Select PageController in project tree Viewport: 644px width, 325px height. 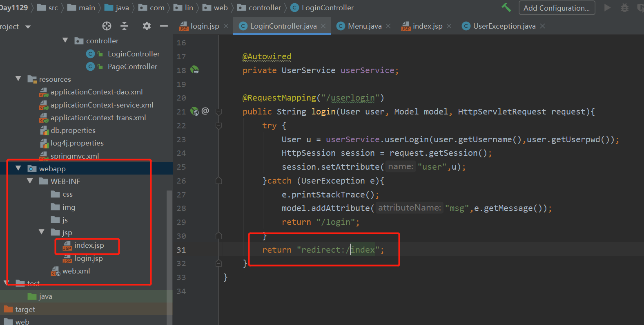click(132, 67)
